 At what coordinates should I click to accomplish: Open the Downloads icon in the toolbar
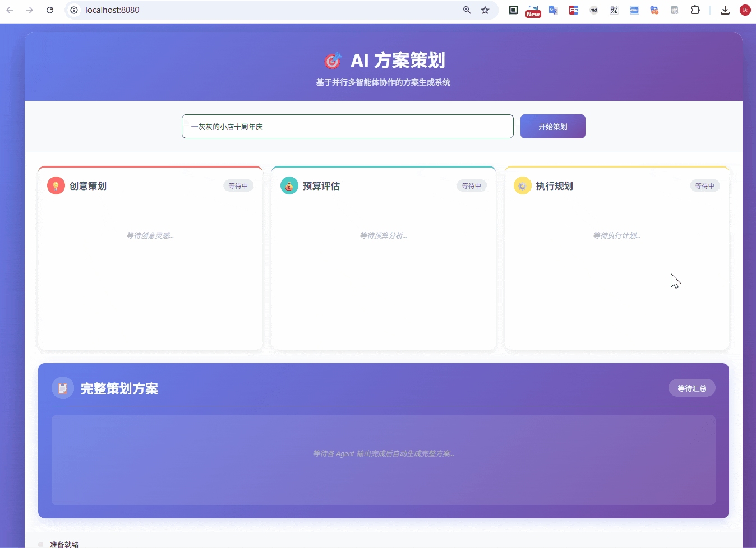pos(725,10)
